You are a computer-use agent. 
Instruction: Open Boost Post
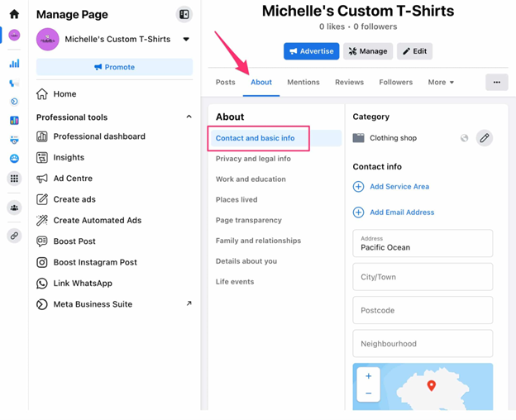click(x=114, y=241)
